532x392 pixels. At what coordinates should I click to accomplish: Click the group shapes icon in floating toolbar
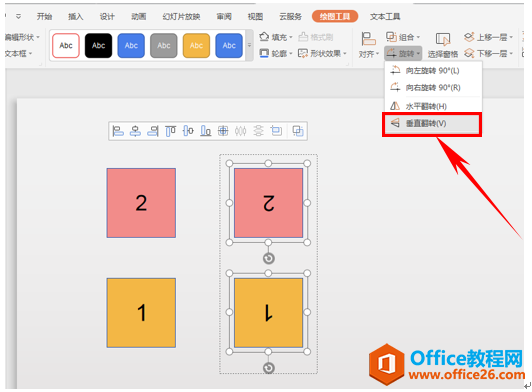tap(298, 131)
